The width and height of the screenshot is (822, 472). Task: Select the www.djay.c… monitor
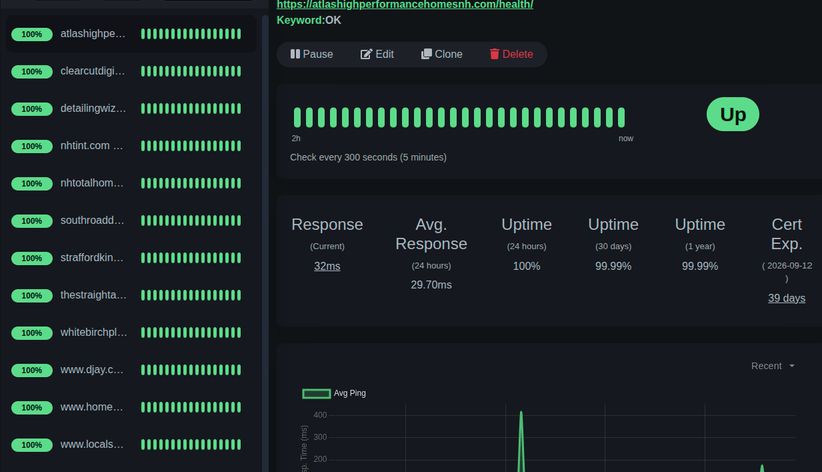click(x=131, y=370)
